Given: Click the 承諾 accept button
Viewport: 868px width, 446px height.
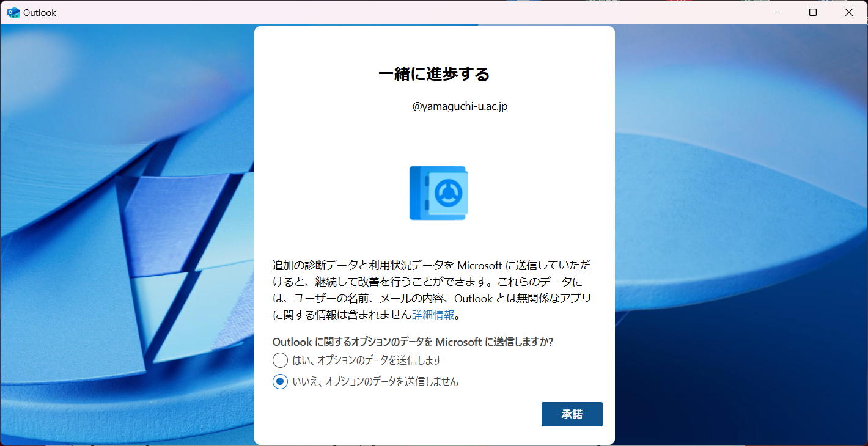Looking at the screenshot, I should pyautogui.click(x=572, y=414).
